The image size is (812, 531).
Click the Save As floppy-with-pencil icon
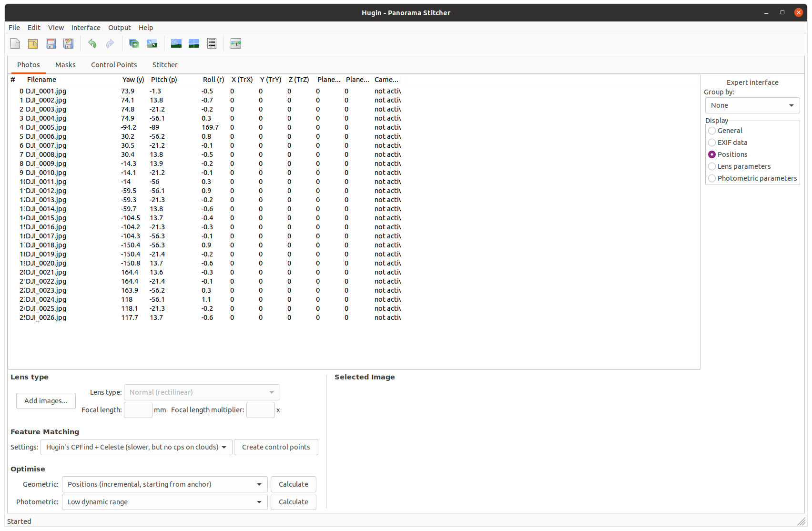click(x=69, y=44)
